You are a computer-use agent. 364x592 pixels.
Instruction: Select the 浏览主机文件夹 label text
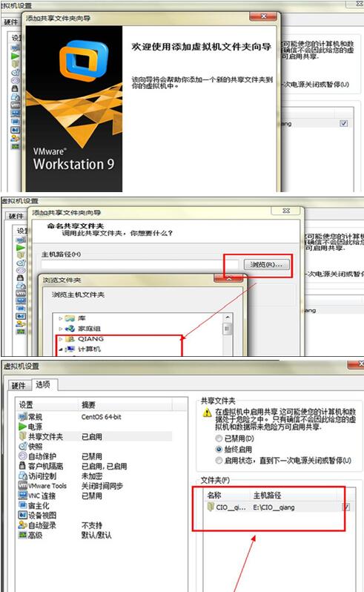click(x=78, y=294)
